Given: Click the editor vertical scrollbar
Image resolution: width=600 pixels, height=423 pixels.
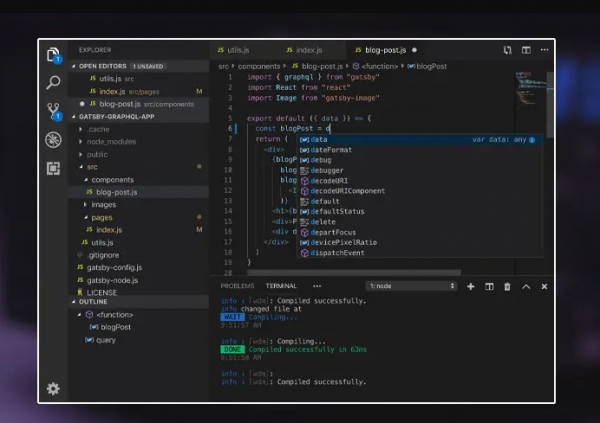Looking at the screenshot, I should tap(550, 105).
